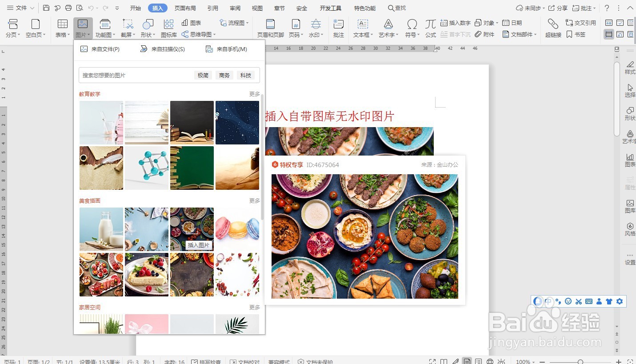Viewport: 636px width, 364px height.
Task: Select the milk bottle thumbnail in 美食插画
Action: tap(101, 229)
